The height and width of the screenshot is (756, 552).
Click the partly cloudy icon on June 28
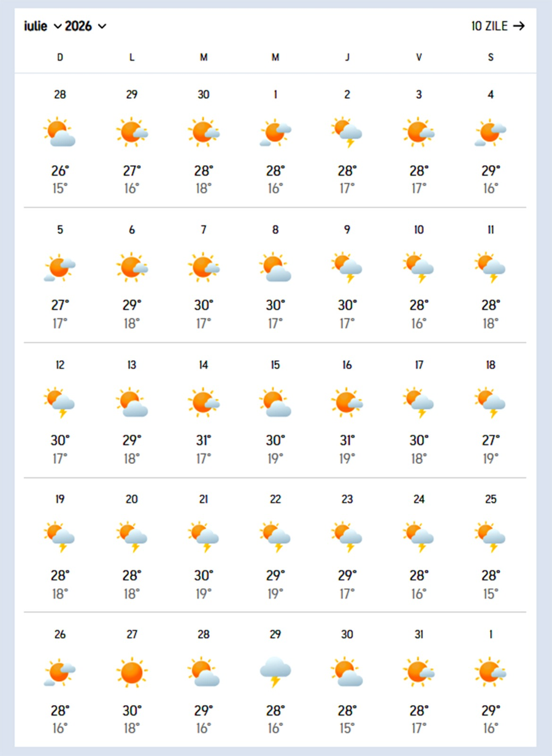coord(60,132)
